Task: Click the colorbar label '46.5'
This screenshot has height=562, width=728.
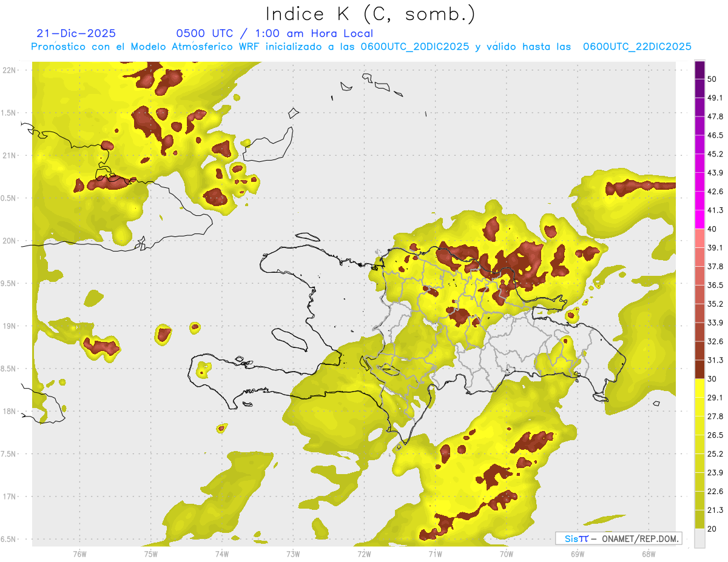Action: 715,135
